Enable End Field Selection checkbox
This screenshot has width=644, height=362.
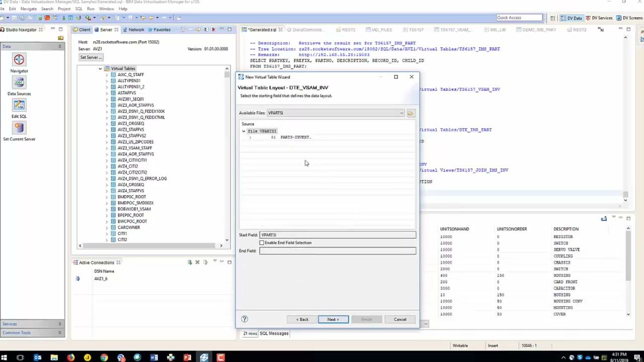[262, 243]
